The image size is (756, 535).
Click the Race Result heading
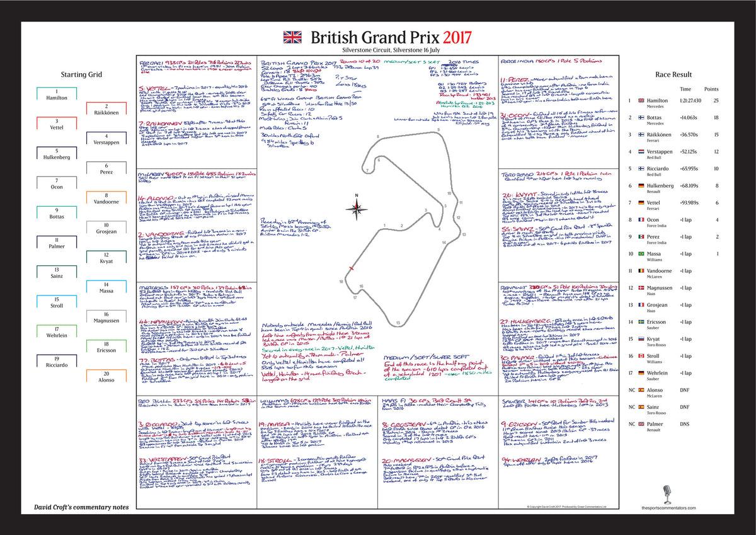tap(674, 74)
